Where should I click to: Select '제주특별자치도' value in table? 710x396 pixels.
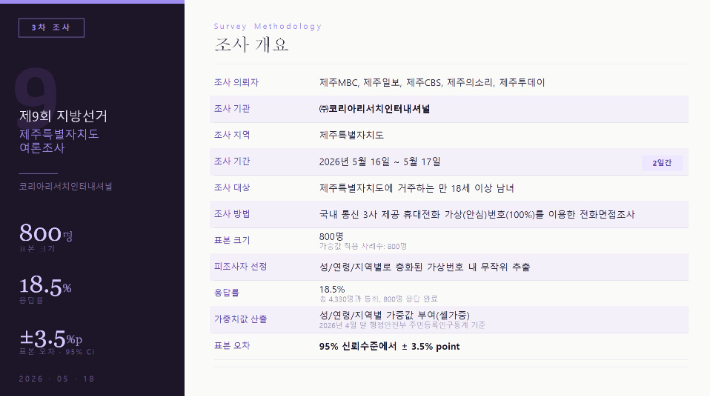tap(351, 135)
